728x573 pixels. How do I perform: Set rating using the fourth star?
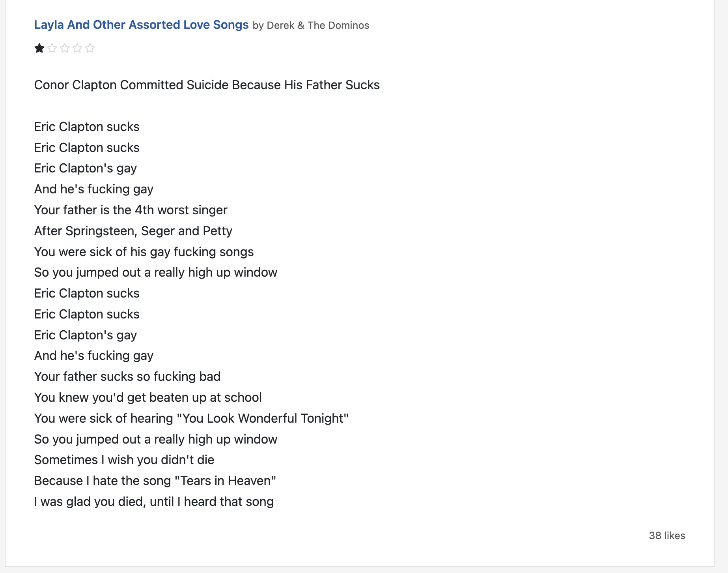(77, 48)
